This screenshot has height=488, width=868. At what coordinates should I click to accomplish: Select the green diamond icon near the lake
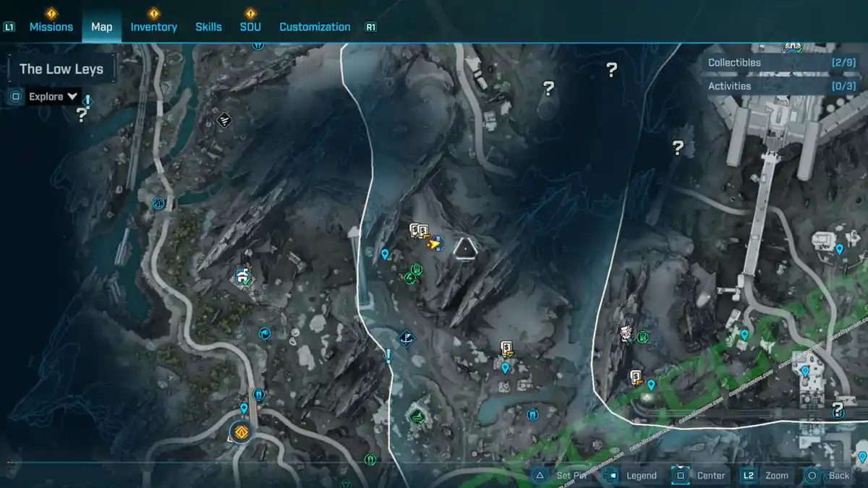point(416,416)
